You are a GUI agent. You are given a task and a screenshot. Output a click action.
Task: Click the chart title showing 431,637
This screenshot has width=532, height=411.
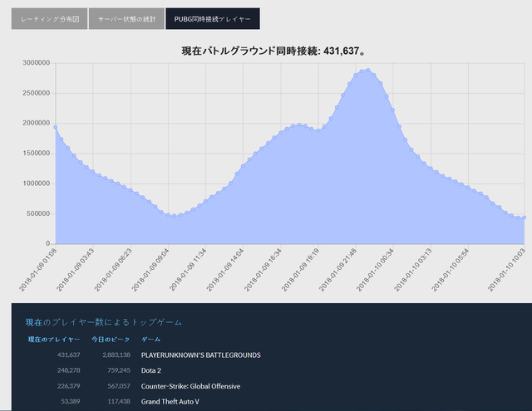coord(273,51)
